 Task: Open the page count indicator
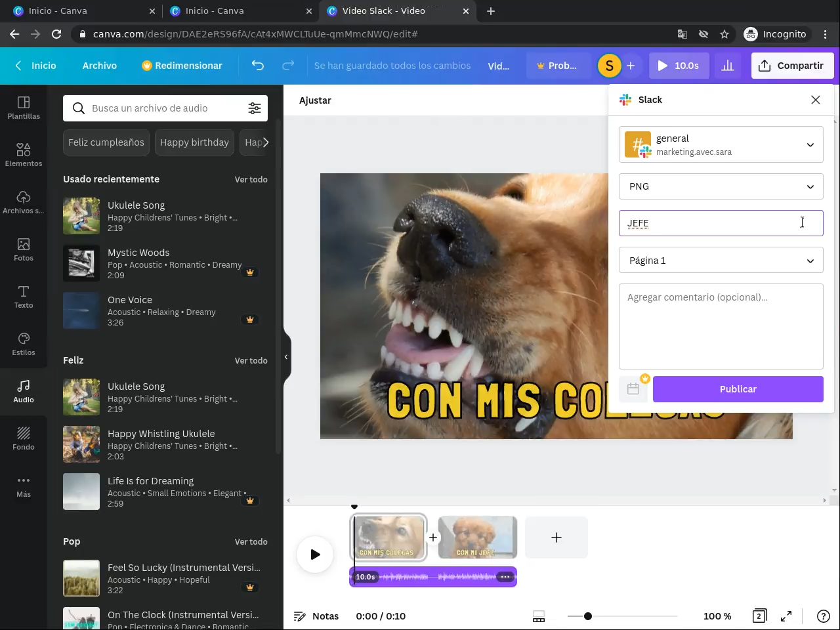pos(759,616)
